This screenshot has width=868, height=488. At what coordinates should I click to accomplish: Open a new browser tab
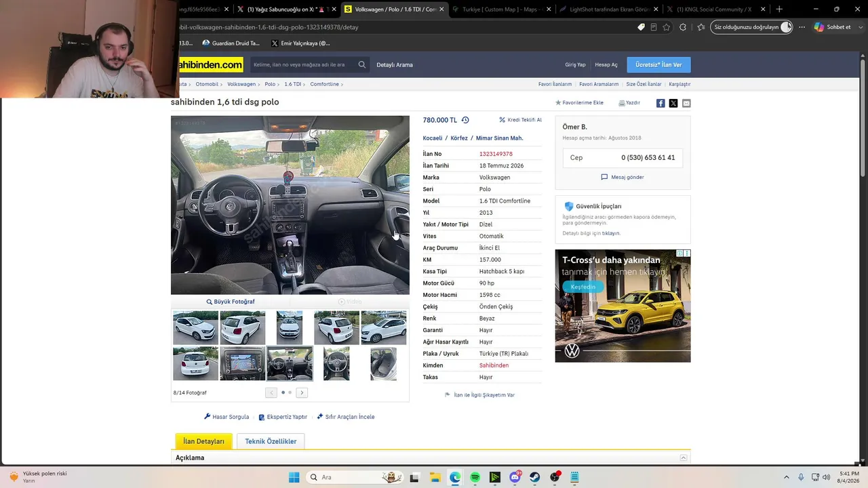(x=779, y=9)
